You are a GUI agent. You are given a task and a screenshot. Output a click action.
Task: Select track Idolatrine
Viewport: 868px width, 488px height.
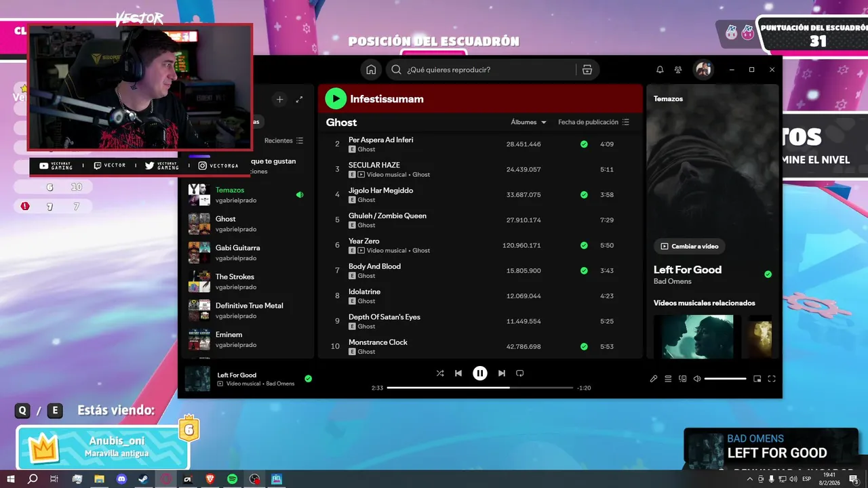tap(479, 296)
